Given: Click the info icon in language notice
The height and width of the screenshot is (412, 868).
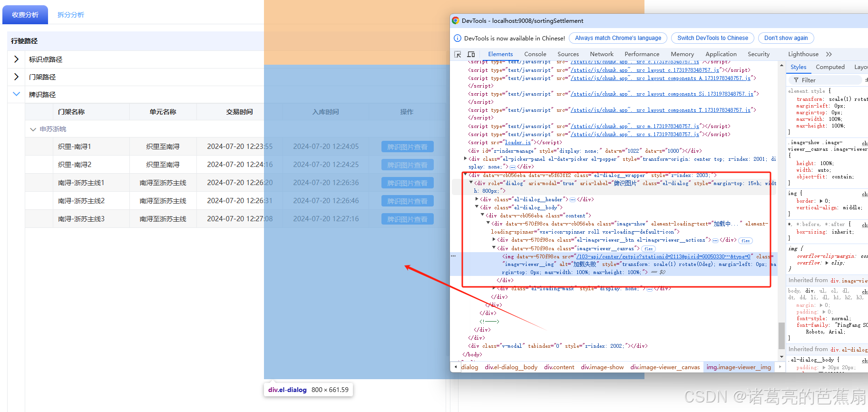Looking at the screenshot, I should [x=457, y=38].
